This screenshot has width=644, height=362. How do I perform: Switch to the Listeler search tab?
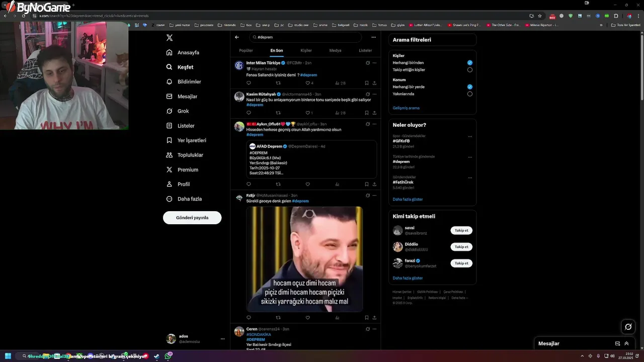[x=365, y=50]
